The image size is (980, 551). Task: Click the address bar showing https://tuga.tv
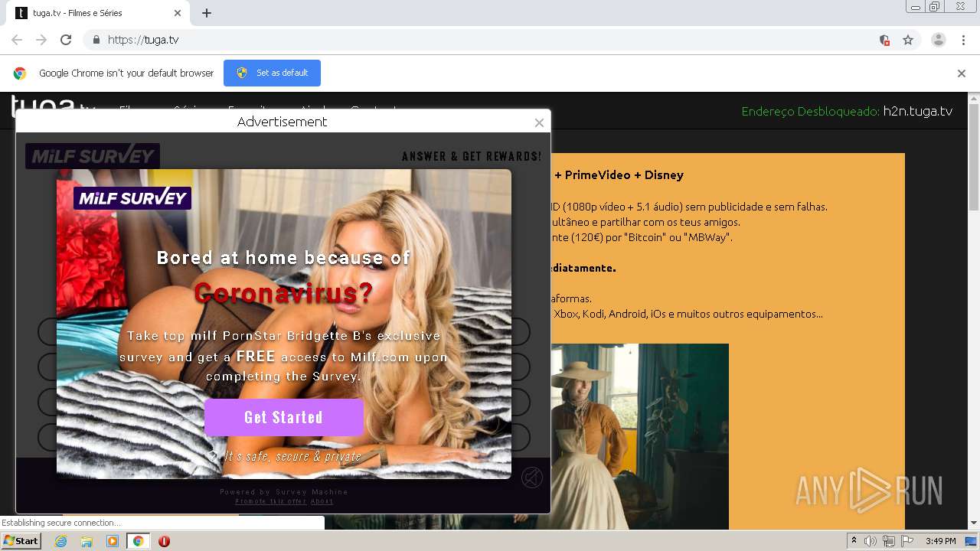(x=490, y=40)
